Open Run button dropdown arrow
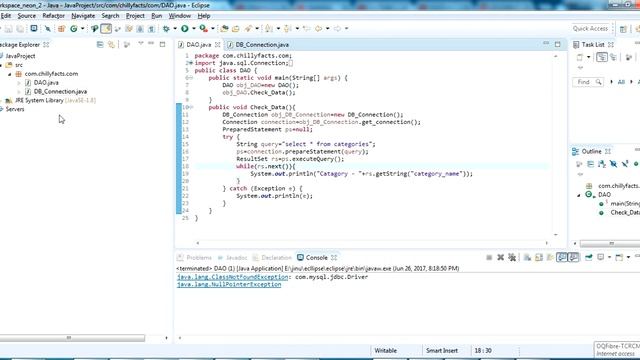Screen dimensions: 640x360 [193, 29]
